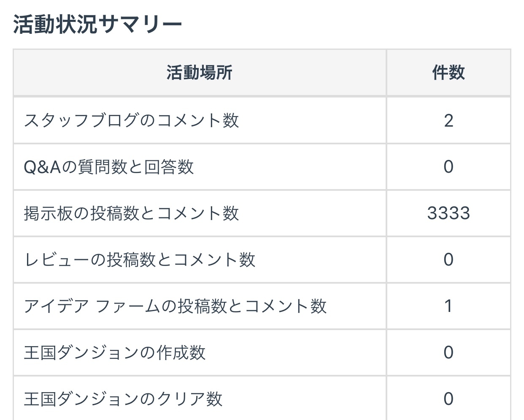Select the アイデア ファームの投稿数とコメント数 row label
This screenshot has height=420, width=524.
coord(175,306)
